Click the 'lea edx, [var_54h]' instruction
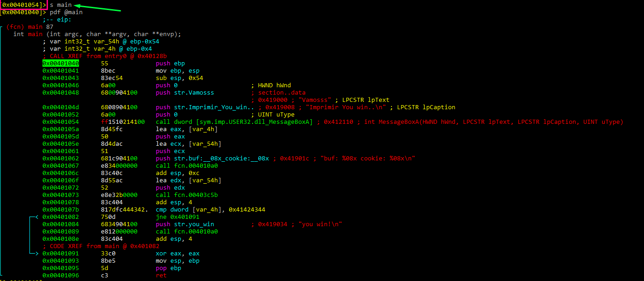The width and height of the screenshot is (644, 281). click(189, 180)
